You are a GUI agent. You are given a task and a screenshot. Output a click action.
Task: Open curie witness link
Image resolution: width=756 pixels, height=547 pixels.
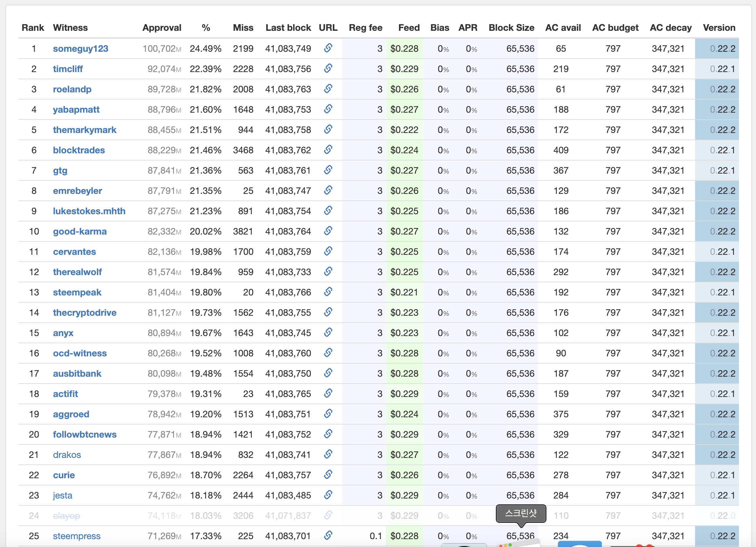[x=64, y=476]
